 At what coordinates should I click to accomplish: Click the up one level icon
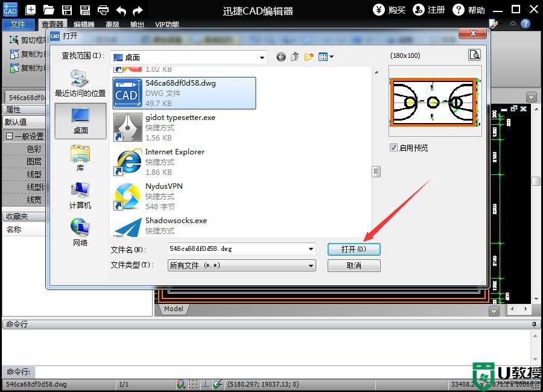click(x=294, y=57)
